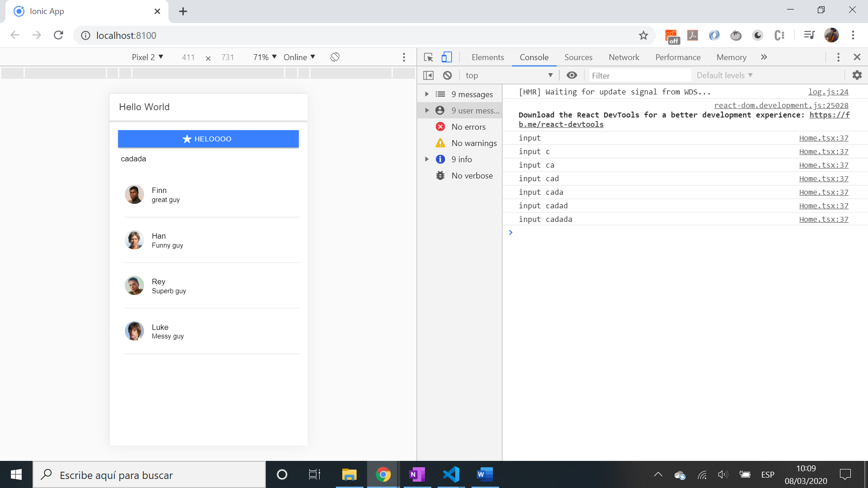Open the Pixel 2 device dropdown
The image size is (868, 488).
click(147, 57)
